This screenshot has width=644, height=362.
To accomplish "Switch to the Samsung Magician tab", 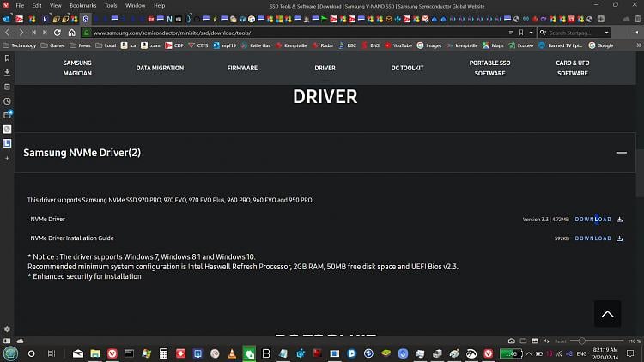I will pyautogui.click(x=77, y=68).
